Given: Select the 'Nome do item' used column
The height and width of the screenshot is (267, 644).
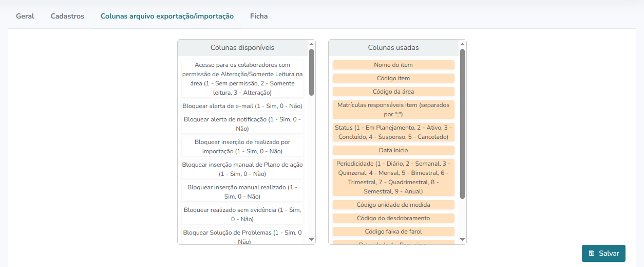Looking at the screenshot, I should (393, 65).
